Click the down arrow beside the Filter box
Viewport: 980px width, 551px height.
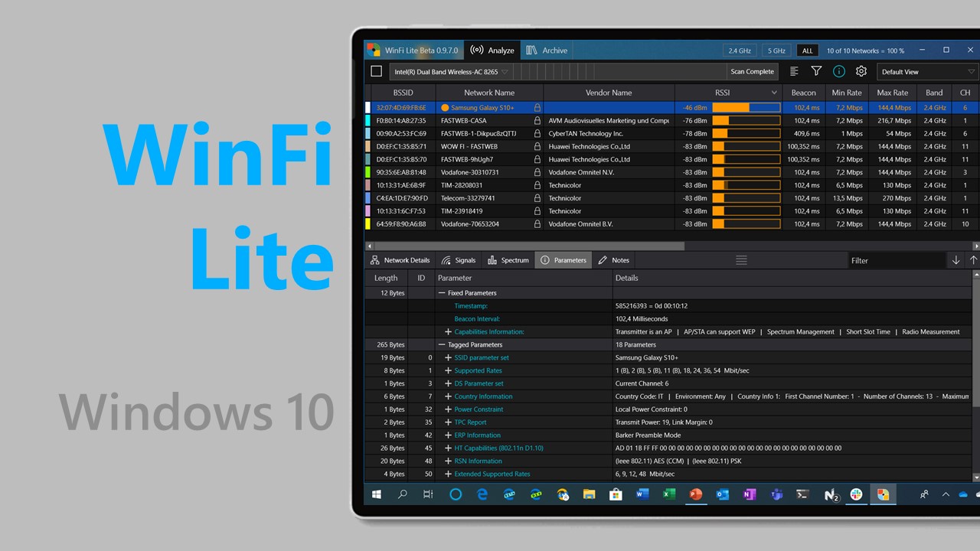[x=955, y=260]
